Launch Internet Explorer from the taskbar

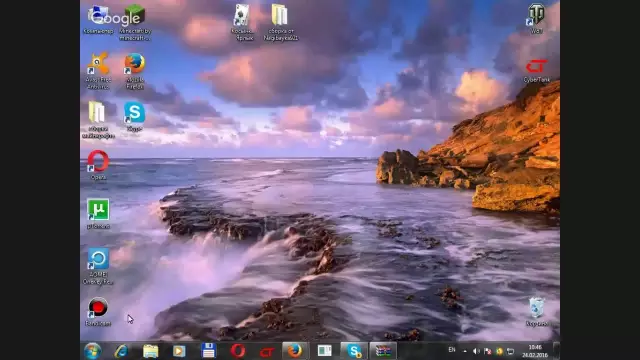121,351
